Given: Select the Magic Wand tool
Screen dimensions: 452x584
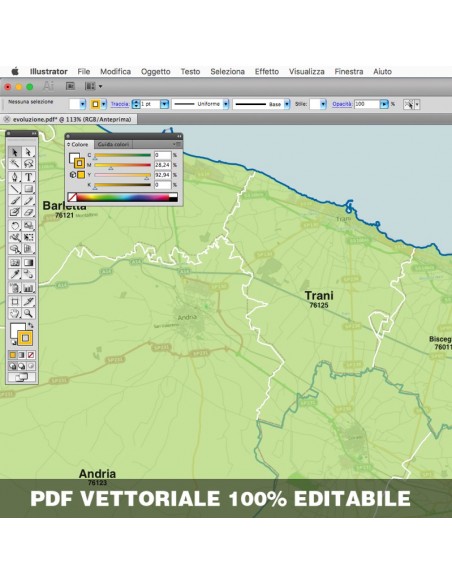Looking at the screenshot, I should pyautogui.click(x=15, y=164).
